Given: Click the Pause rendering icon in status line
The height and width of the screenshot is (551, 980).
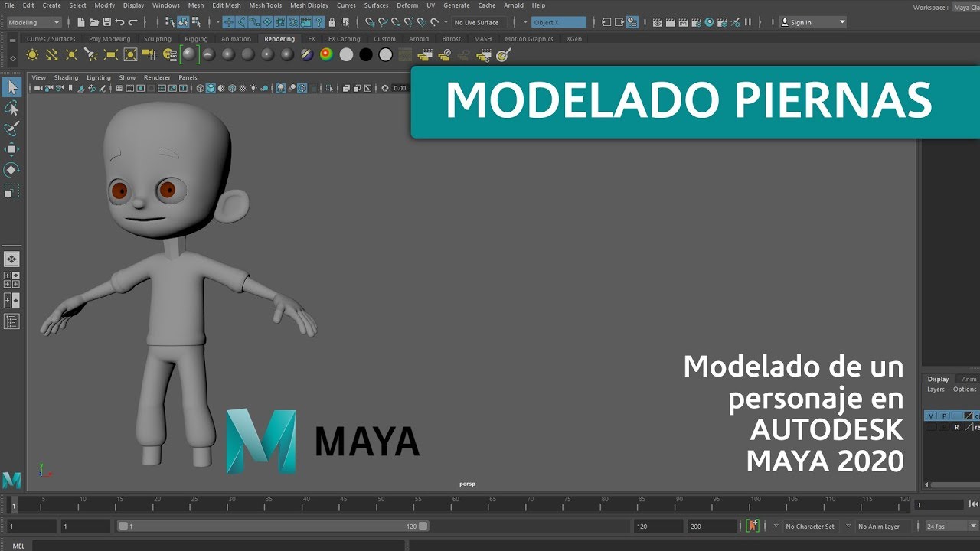Looking at the screenshot, I should 748,22.
